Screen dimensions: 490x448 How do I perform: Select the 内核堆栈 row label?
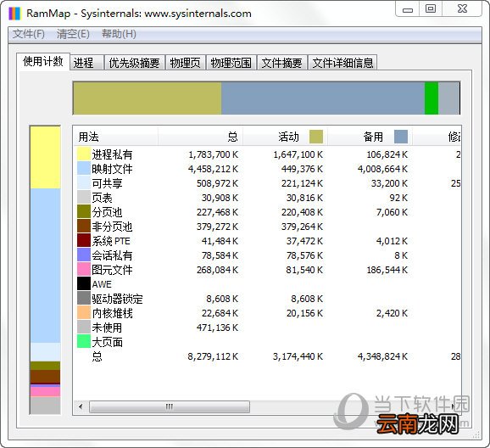click(x=112, y=313)
